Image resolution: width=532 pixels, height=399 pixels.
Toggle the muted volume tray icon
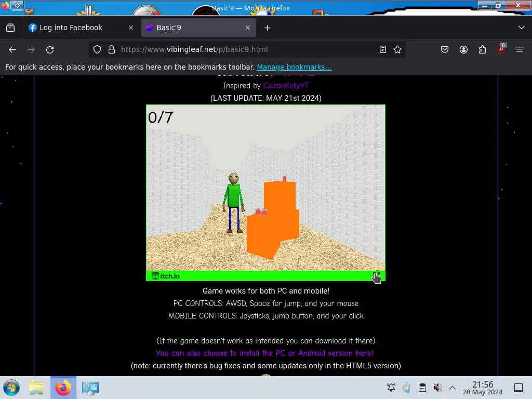(437, 387)
